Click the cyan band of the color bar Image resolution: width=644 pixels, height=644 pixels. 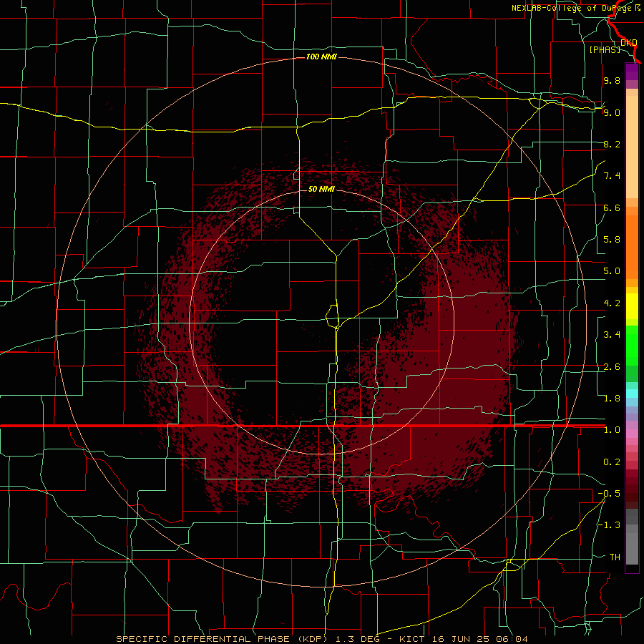pyautogui.click(x=632, y=394)
